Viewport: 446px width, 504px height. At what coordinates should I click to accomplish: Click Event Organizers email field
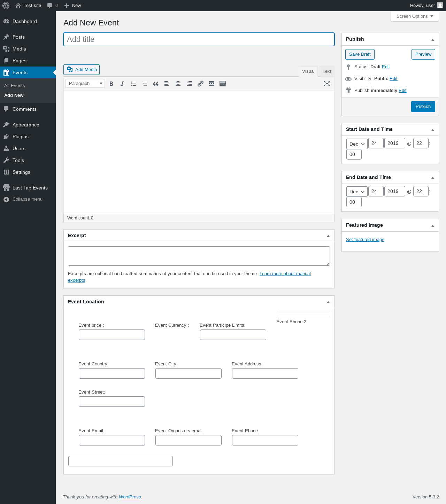point(189,440)
